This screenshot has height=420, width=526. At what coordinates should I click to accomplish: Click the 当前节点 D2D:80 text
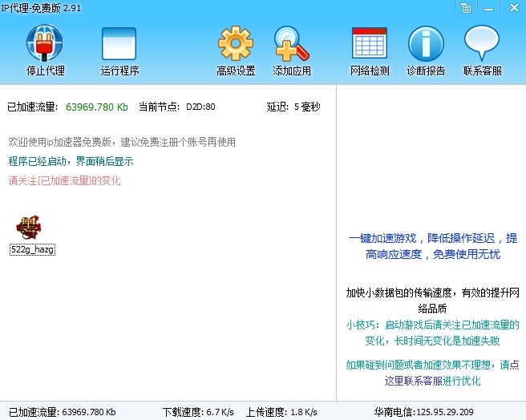click(x=176, y=107)
